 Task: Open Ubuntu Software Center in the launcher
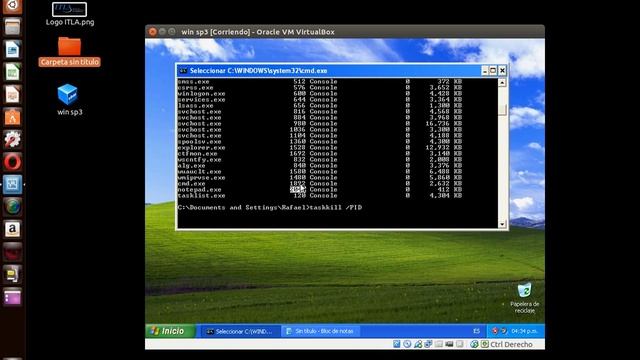pos(12,117)
